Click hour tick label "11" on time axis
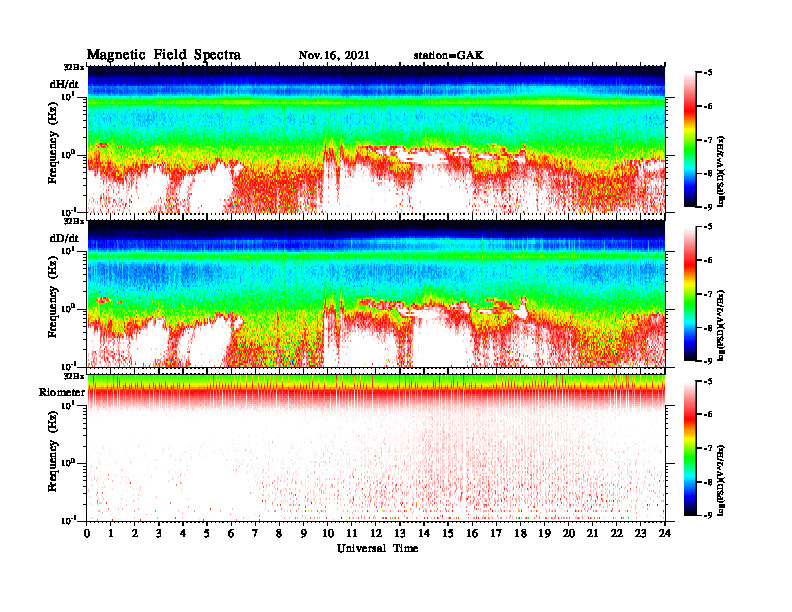The image size is (792, 612). tap(352, 534)
